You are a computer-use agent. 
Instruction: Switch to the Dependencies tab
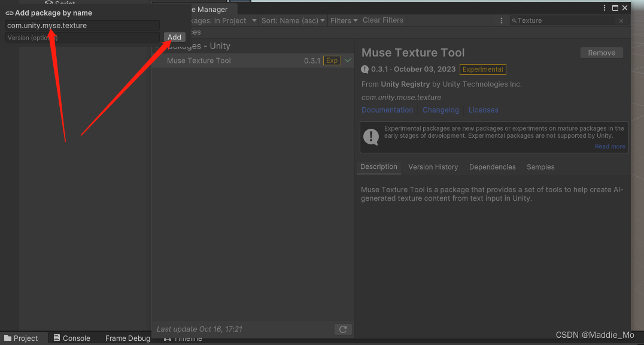click(x=493, y=167)
